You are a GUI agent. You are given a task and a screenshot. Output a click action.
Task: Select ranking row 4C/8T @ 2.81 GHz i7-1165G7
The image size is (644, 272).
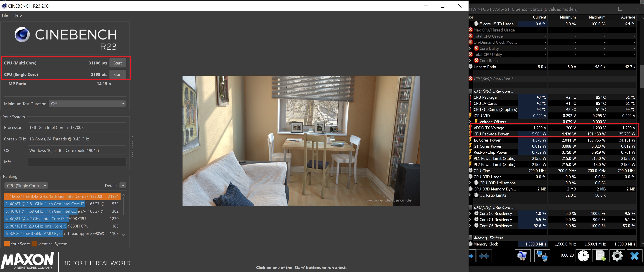click(62, 204)
